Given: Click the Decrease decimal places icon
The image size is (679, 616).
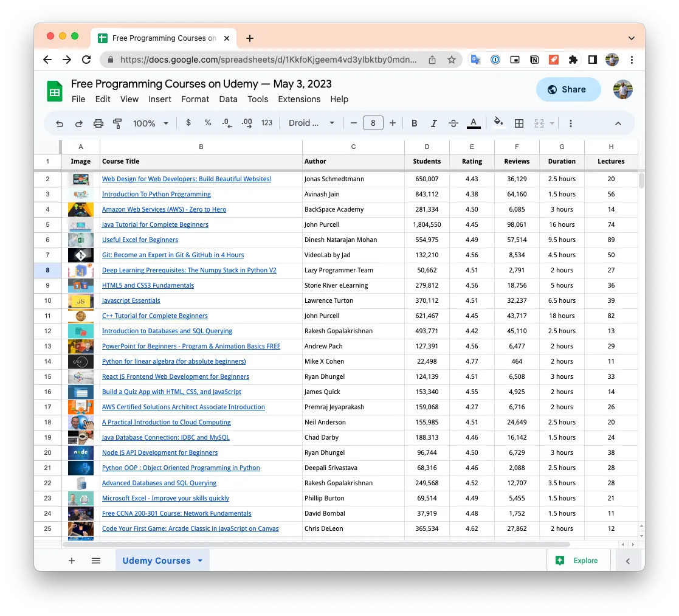Looking at the screenshot, I should tap(227, 123).
